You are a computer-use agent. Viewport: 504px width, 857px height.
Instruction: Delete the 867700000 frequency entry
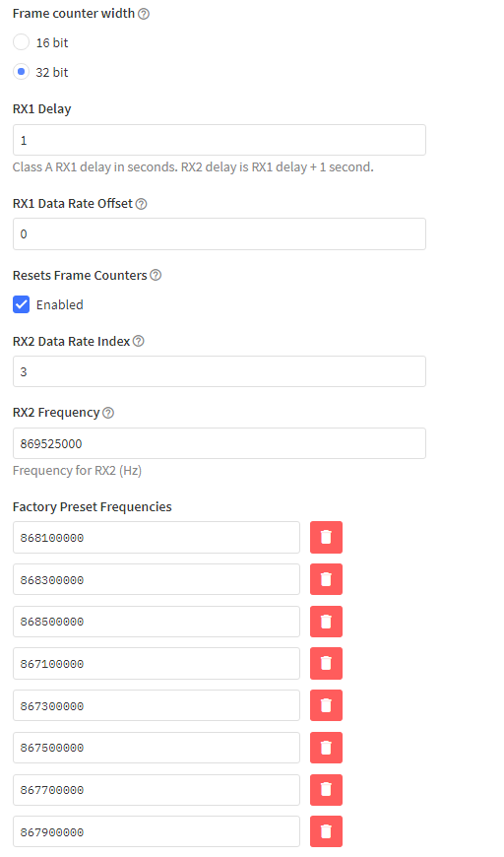point(326,790)
